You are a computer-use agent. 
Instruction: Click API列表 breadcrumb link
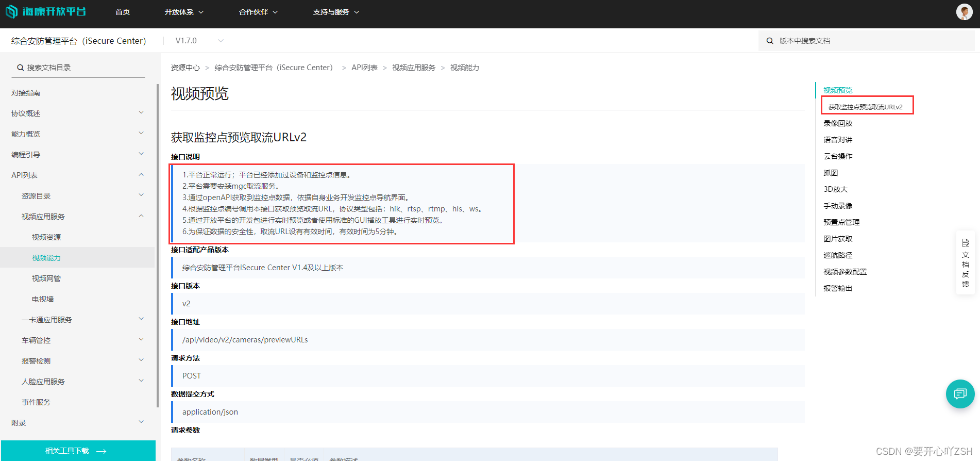364,68
